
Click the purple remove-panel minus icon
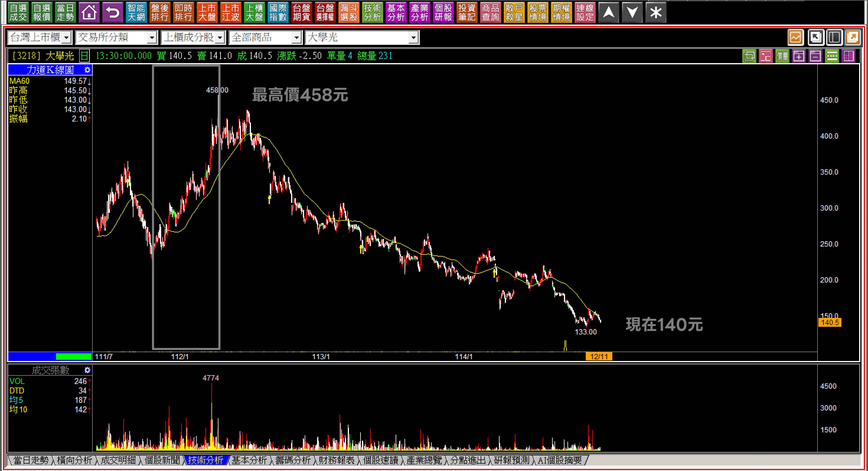815,56
